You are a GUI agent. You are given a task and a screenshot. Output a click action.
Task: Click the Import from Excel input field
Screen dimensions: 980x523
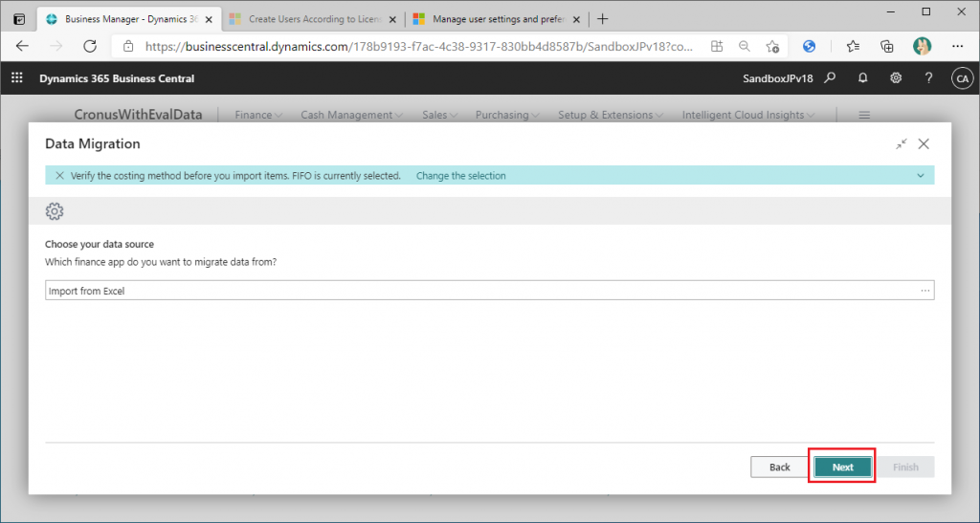click(479, 291)
